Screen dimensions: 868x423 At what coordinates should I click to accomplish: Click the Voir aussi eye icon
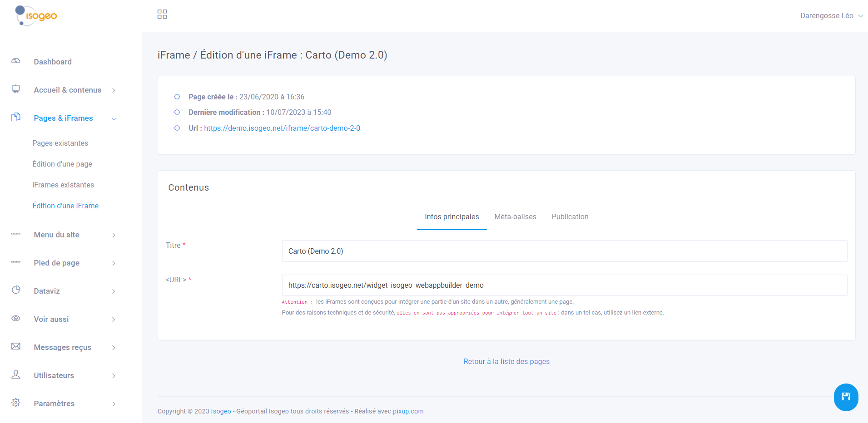pyautogui.click(x=16, y=318)
